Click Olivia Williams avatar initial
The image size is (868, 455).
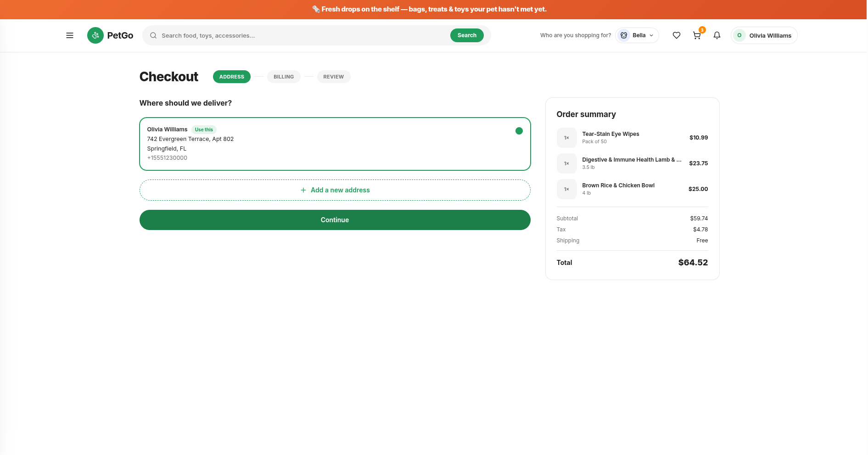click(x=739, y=35)
